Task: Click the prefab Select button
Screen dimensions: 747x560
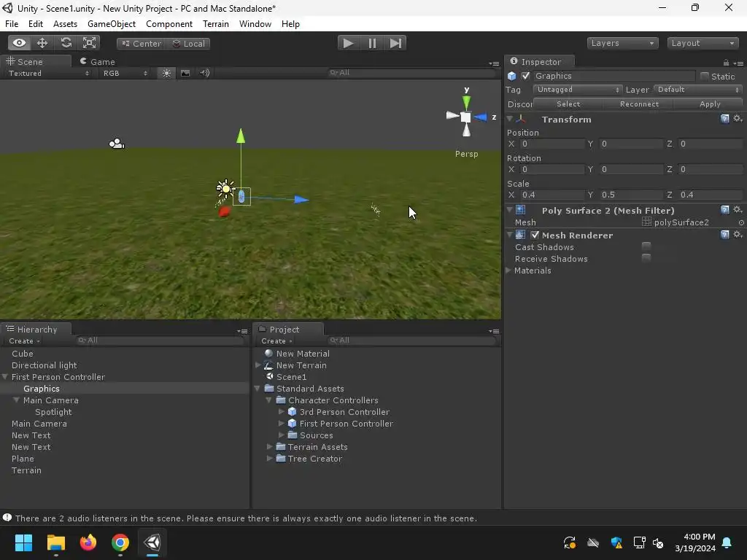Action: (568, 104)
